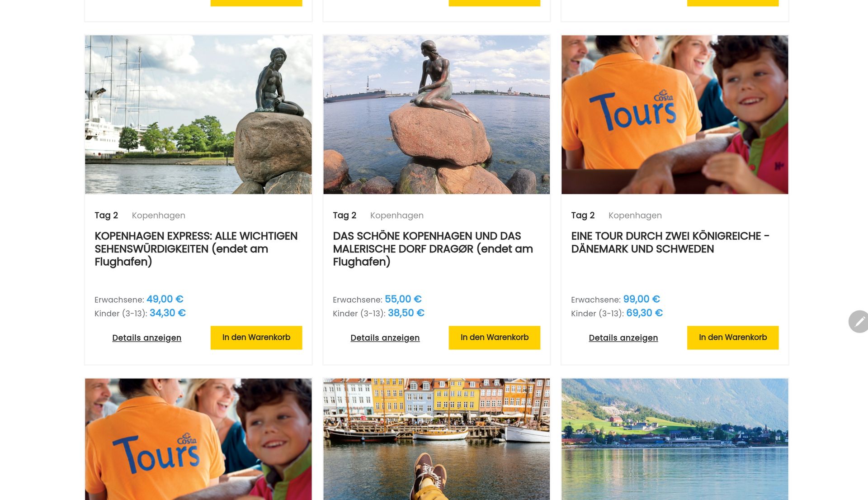Show details for Kopenhagen Express tour

[147, 338]
